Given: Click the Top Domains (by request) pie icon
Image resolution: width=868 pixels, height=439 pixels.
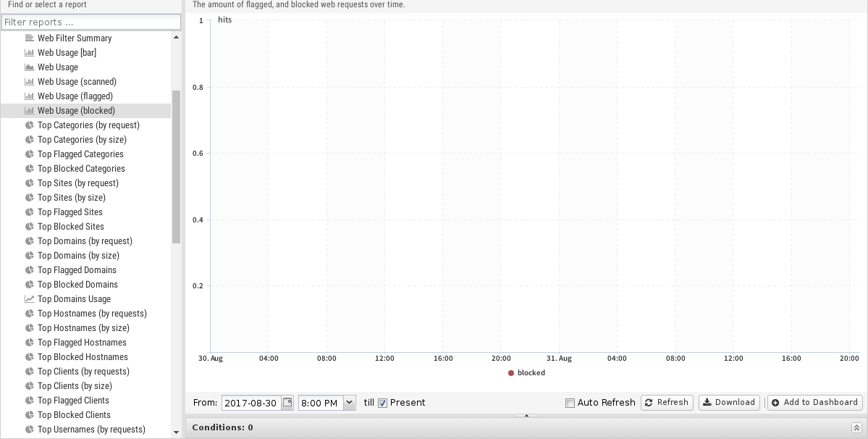Looking at the screenshot, I should [30, 241].
